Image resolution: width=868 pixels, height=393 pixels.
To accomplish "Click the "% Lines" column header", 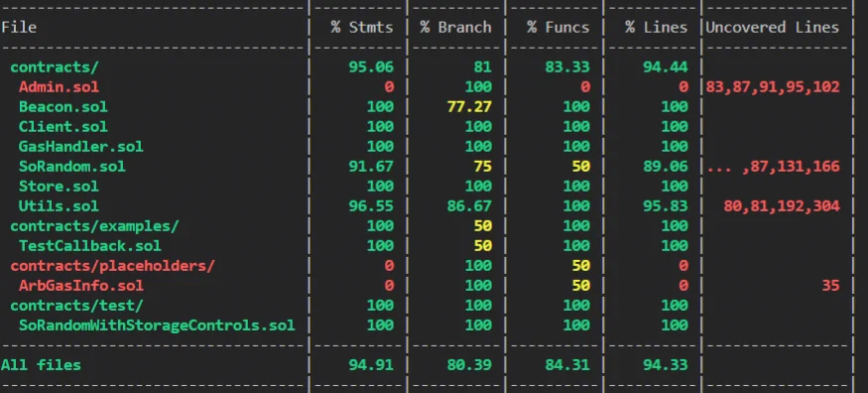I will 657,27.
